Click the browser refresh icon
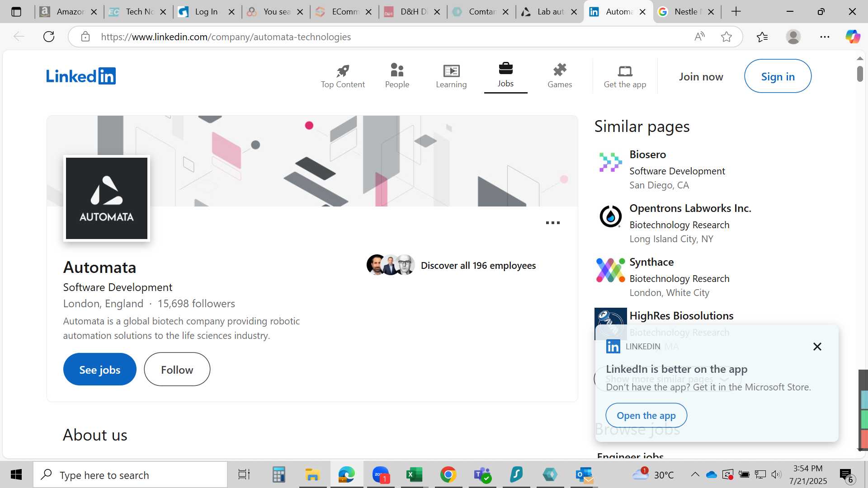The image size is (868, 488). click(49, 37)
